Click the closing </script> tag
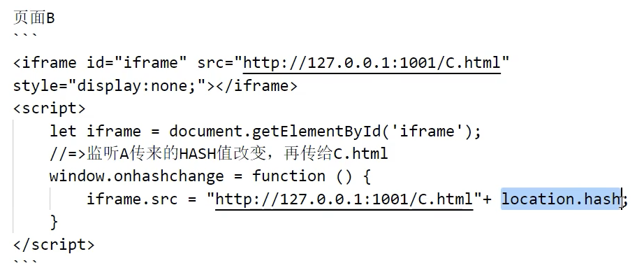644x268 pixels. click(x=54, y=244)
